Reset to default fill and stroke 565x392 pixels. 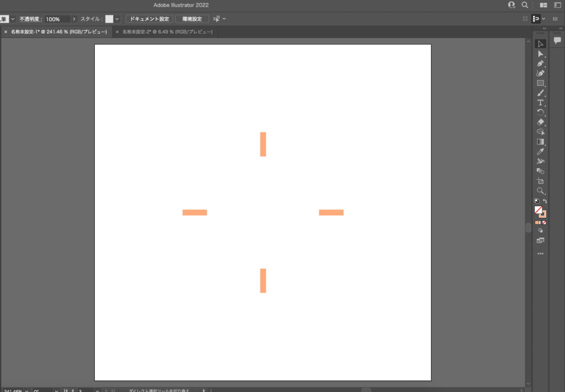537,201
